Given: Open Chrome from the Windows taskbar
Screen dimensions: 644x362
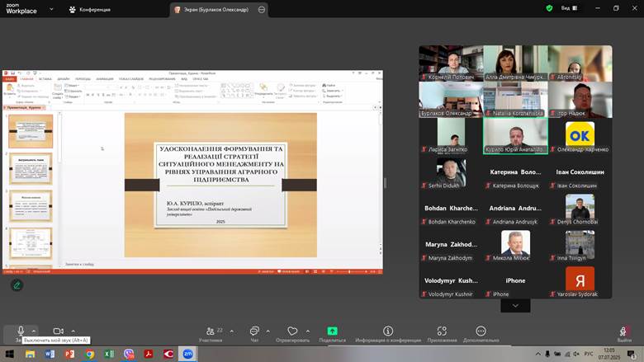Looking at the screenshot, I should [x=89, y=354].
